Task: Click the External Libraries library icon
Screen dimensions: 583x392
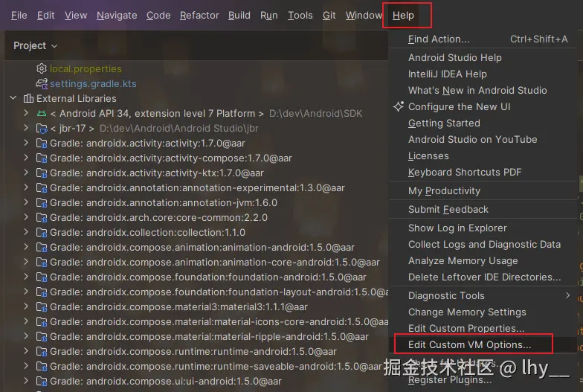Action: coord(28,98)
